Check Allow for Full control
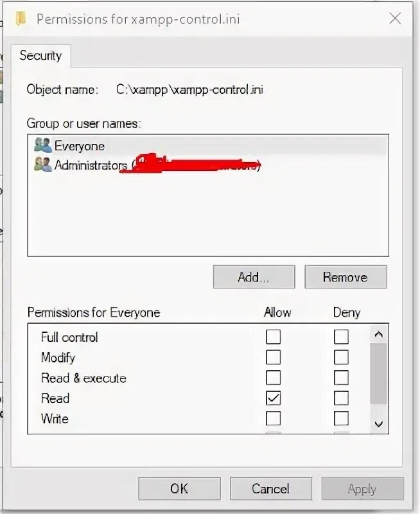The image size is (420, 514). point(274,337)
